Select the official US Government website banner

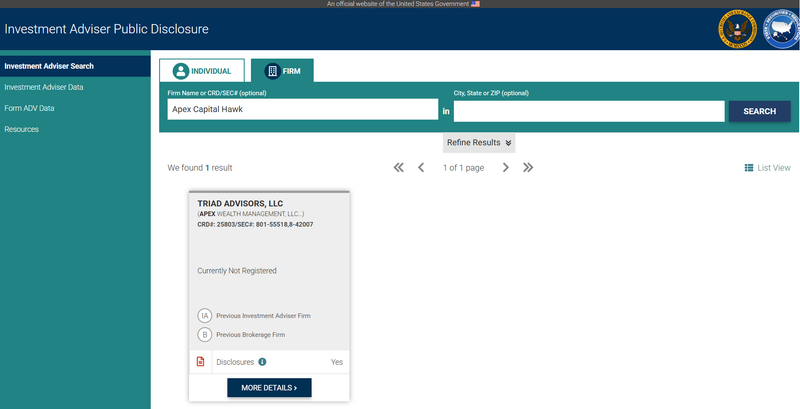403,4
